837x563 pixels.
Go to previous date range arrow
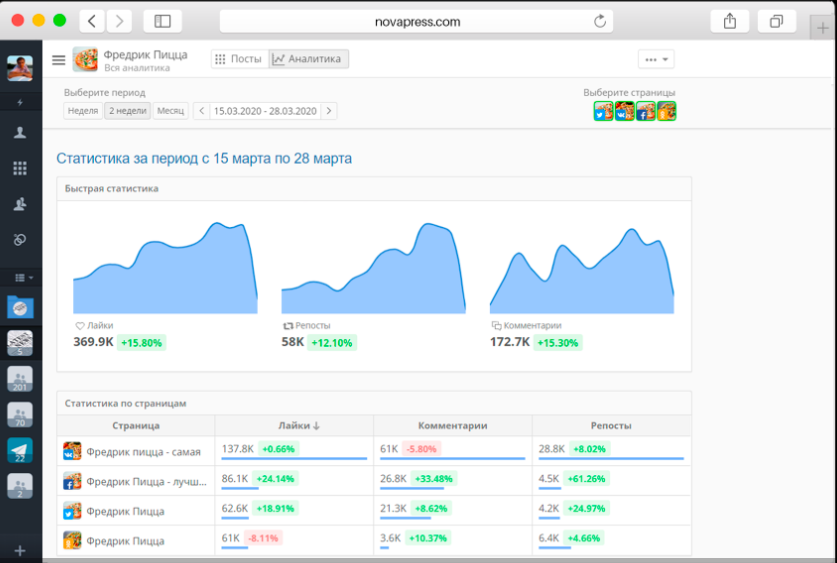(201, 111)
